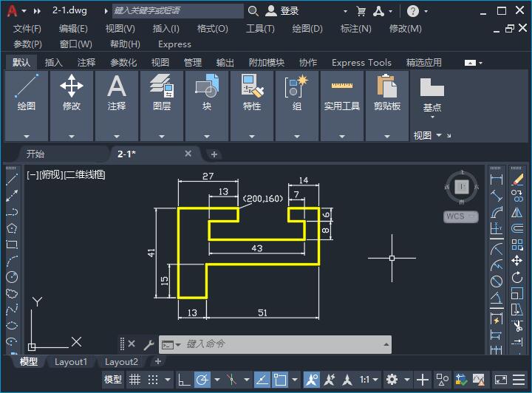Screen dimensions: 532x393
Task: Open the 标注(N) menu
Action: click(x=355, y=29)
